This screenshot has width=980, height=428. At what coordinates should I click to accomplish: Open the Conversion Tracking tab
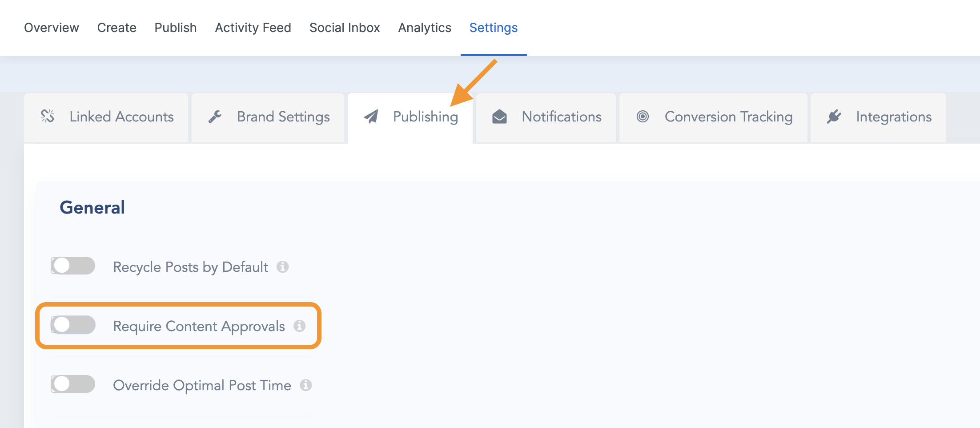(728, 117)
